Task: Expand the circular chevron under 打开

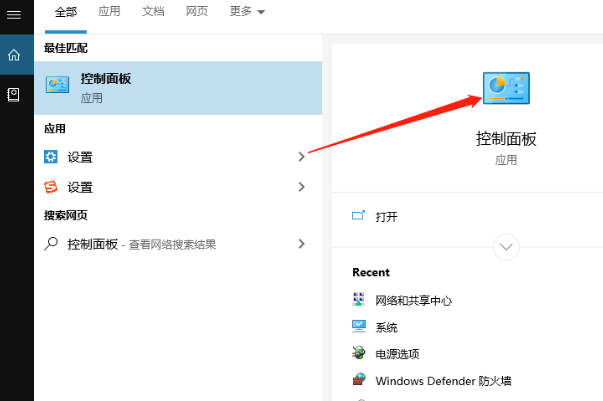Action: 506,247
